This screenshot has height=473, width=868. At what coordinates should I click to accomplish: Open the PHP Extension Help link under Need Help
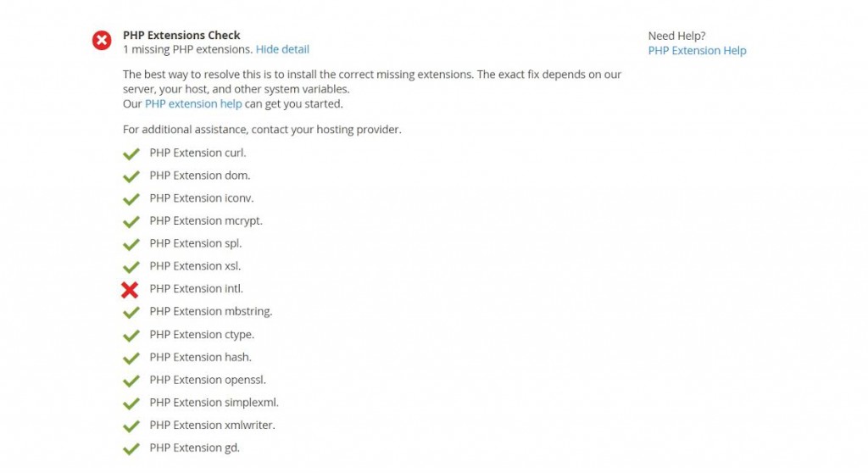[697, 50]
